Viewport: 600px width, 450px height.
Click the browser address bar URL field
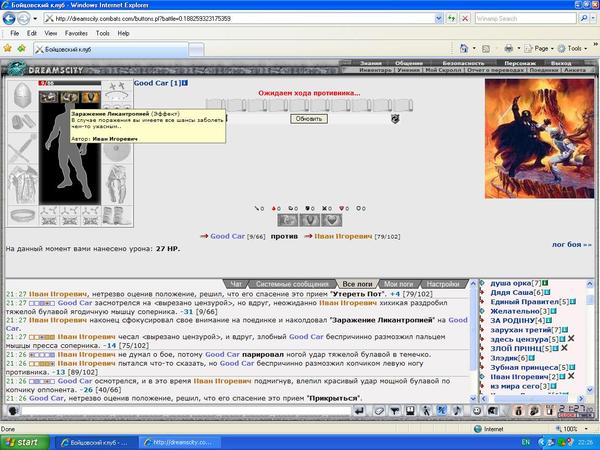pyautogui.click(x=239, y=18)
